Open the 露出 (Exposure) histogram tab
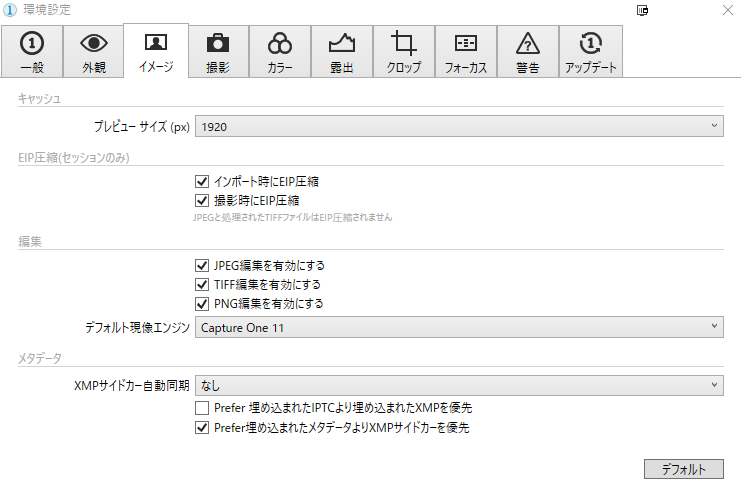Viewport: 741px width, 489px height. pyautogui.click(x=341, y=52)
